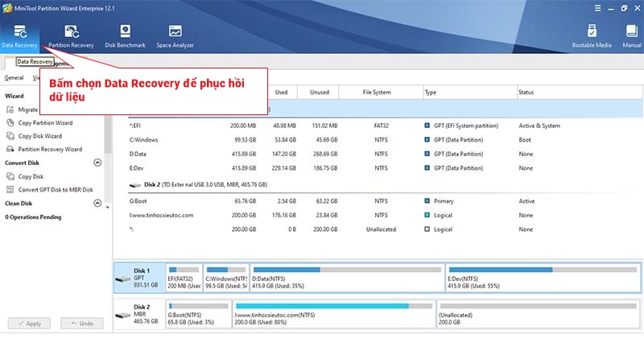This screenshot has height=343, width=644.
Task: Select C:Windows block in Disk 1 map
Action: pos(226,278)
